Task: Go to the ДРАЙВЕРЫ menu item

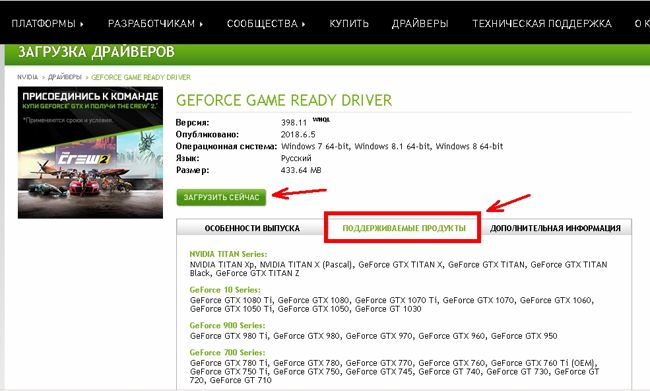Action: click(x=420, y=24)
